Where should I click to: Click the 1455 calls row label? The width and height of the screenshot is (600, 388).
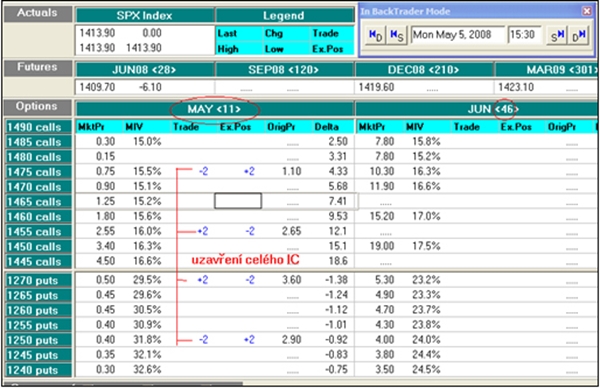click(x=39, y=231)
